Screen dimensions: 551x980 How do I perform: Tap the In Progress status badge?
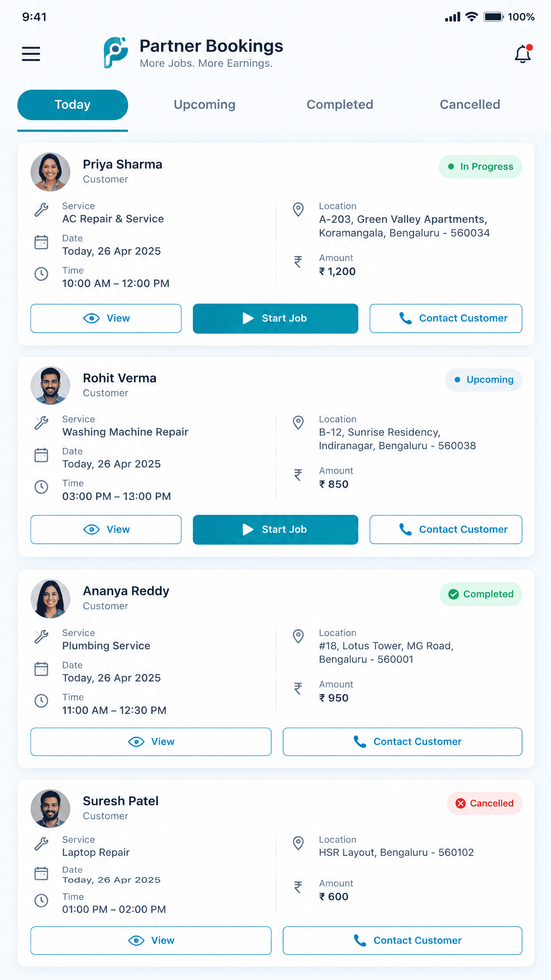(480, 167)
